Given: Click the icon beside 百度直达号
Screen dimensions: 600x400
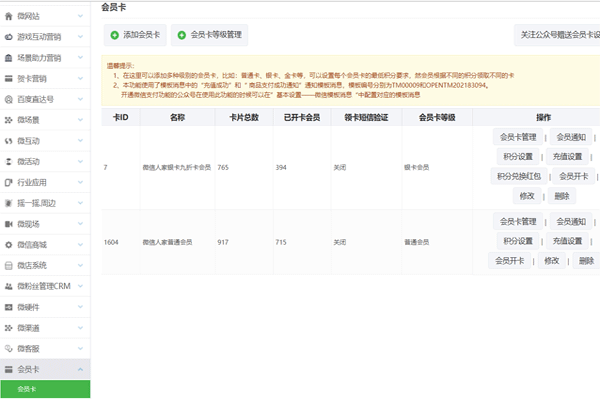Looking at the screenshot, I should tap(8, 99).
